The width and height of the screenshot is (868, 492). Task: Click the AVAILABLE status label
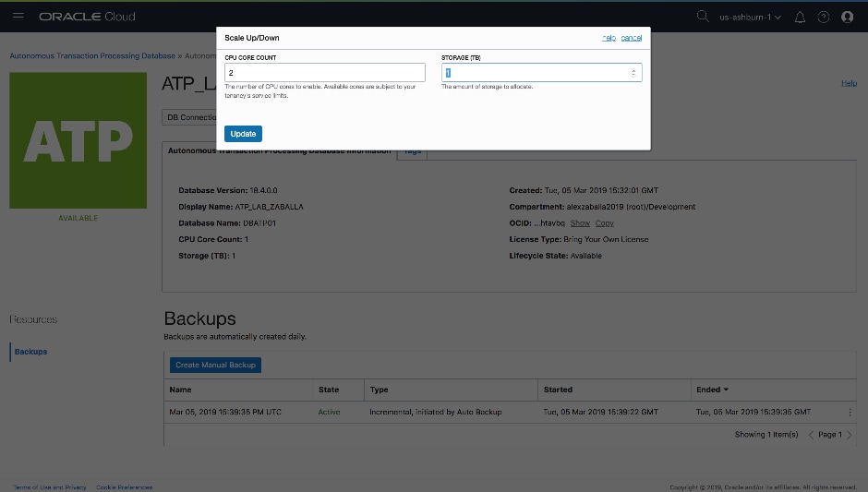pyautogui.click(x=78, y=218)
